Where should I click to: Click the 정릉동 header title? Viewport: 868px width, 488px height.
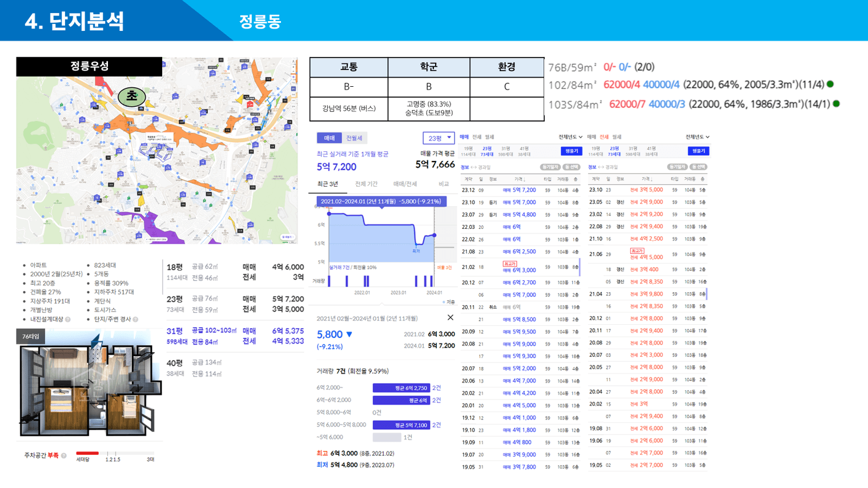(260, 22)
